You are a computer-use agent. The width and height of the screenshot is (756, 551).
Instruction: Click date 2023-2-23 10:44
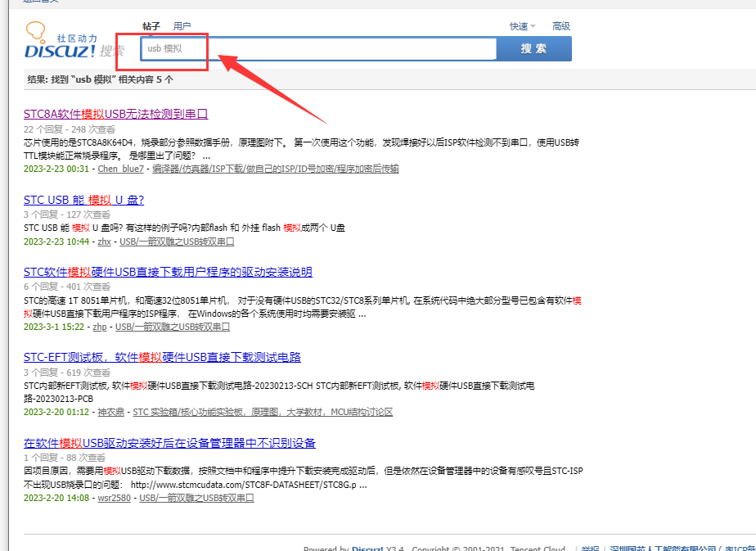(x=56, y=242)
